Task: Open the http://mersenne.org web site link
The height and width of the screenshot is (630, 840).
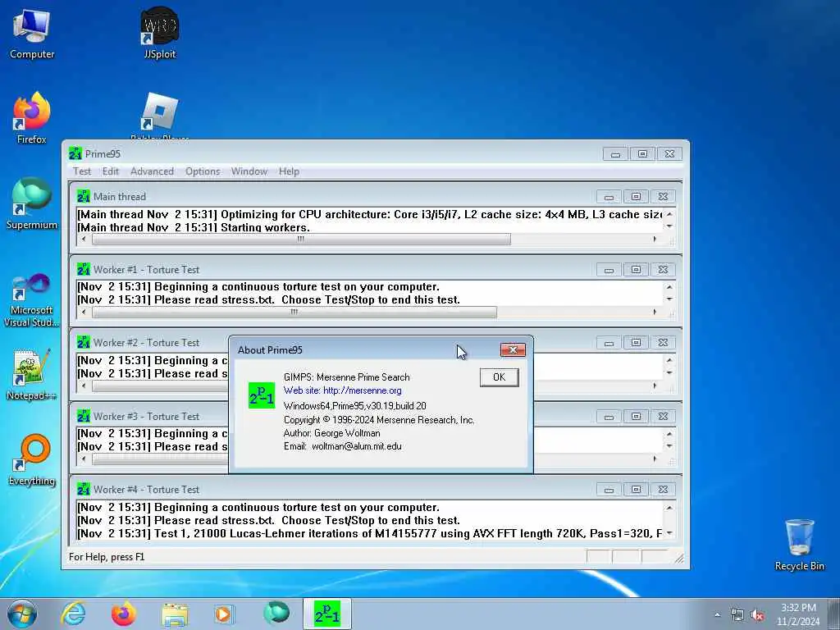Action: pos(362,390)
